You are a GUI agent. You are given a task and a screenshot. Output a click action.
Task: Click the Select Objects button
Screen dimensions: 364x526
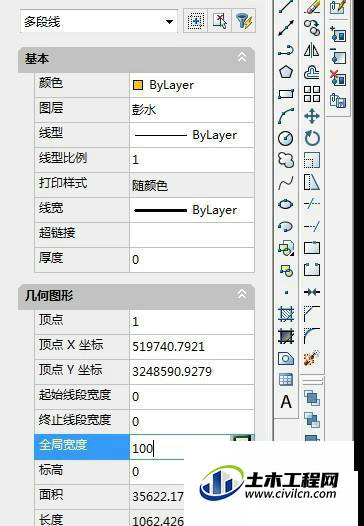coord(219,21)
